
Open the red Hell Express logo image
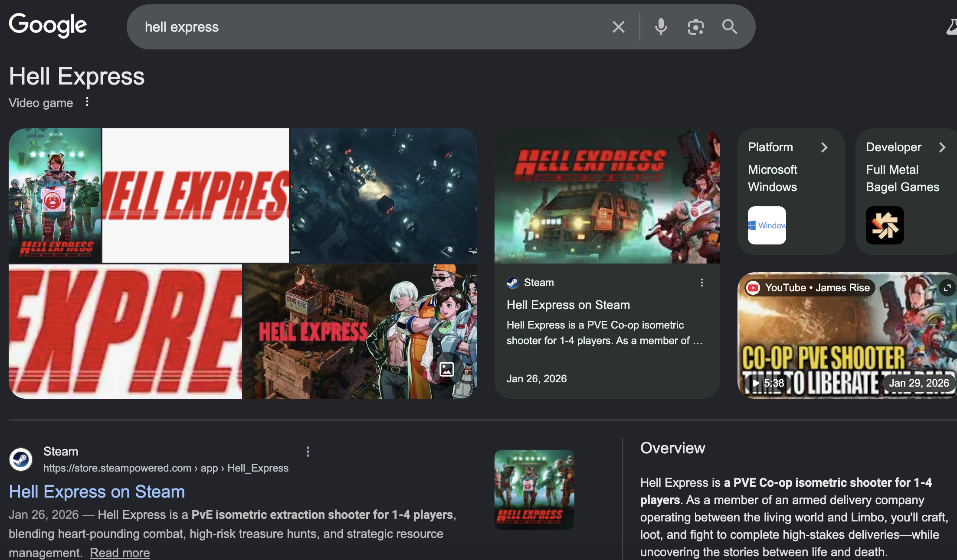pos(196,195)
